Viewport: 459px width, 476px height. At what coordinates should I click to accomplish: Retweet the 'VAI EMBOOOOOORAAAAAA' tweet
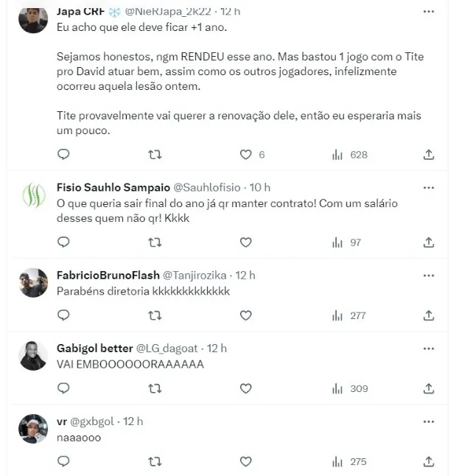click(155, 388)
